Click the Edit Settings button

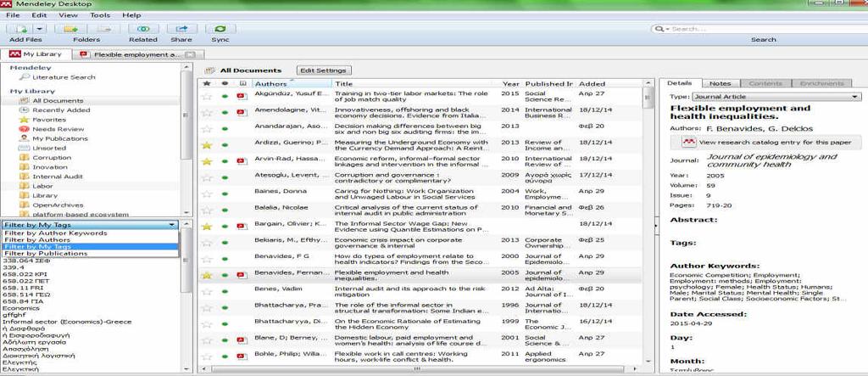[325, 70]
